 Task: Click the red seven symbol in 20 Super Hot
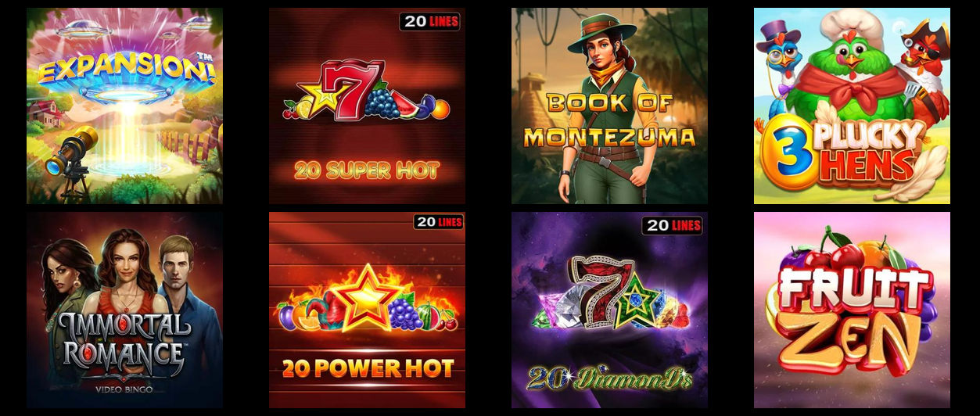pos(346,90)
